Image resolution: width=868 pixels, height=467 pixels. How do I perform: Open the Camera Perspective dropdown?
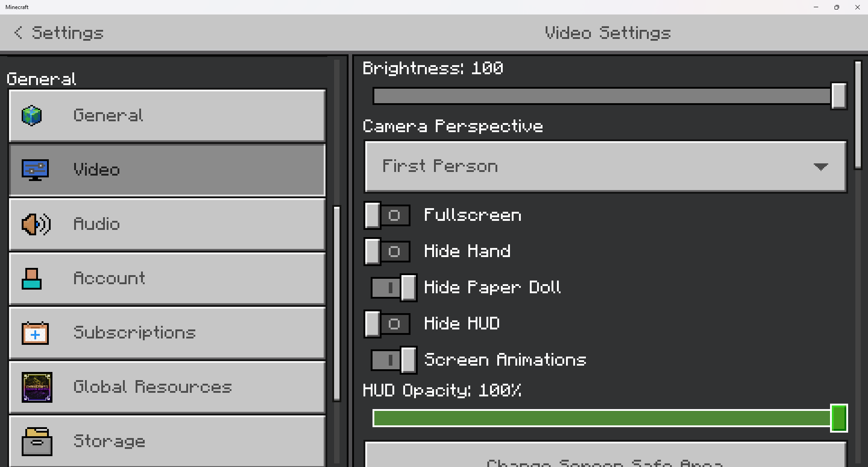605,167
